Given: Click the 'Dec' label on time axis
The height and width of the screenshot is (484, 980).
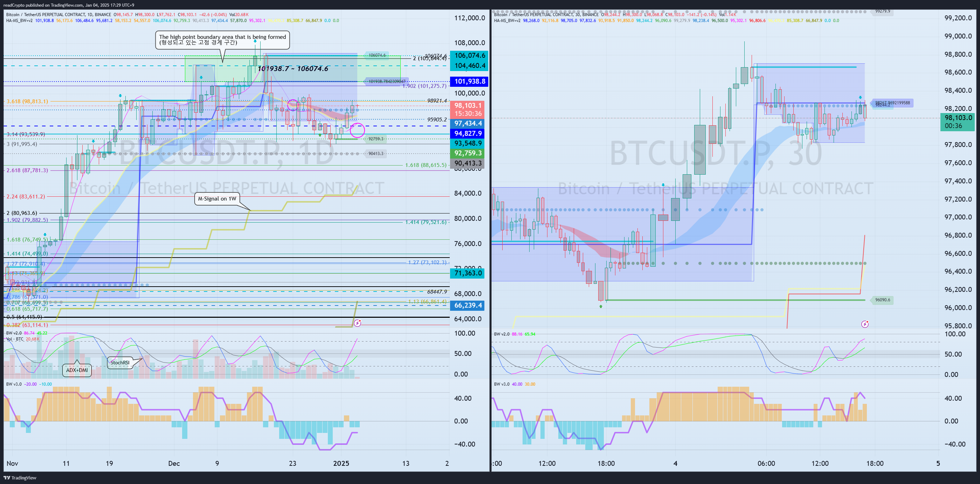Looking at the screenshot, I should [174, 463].
